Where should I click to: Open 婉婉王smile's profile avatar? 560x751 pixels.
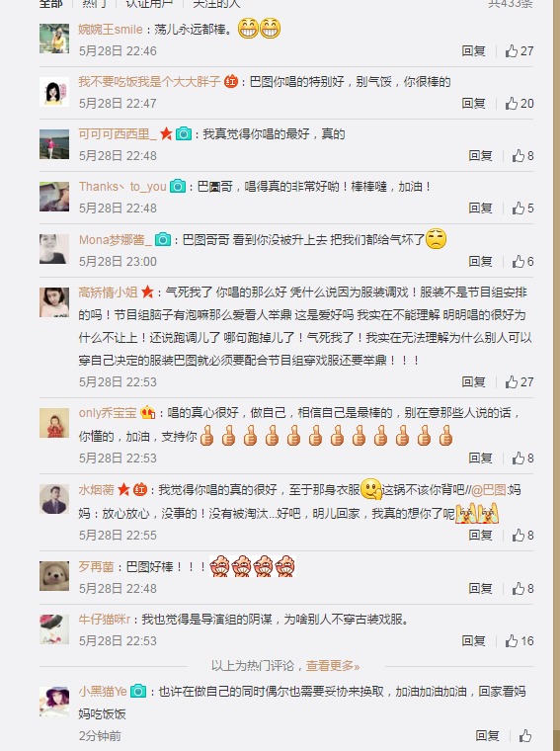[x=54, y=39]
